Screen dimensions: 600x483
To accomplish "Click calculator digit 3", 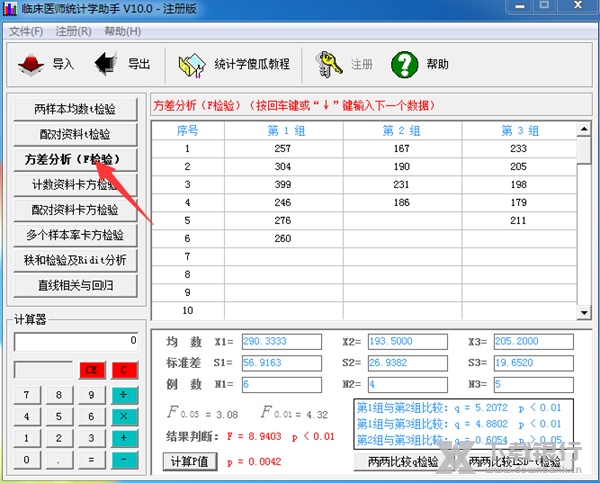I will [91, 437].
